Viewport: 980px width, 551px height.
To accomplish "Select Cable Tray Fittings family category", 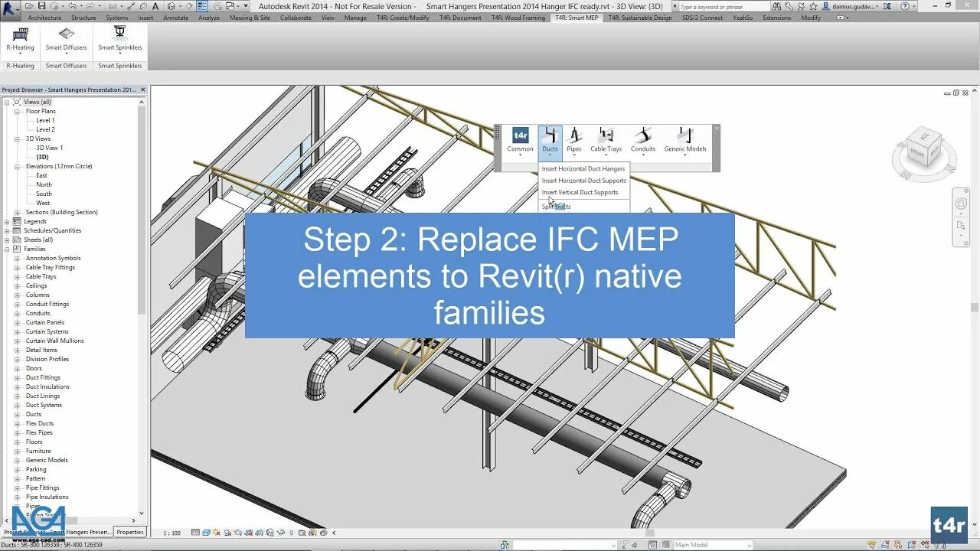I will (51, 267).
